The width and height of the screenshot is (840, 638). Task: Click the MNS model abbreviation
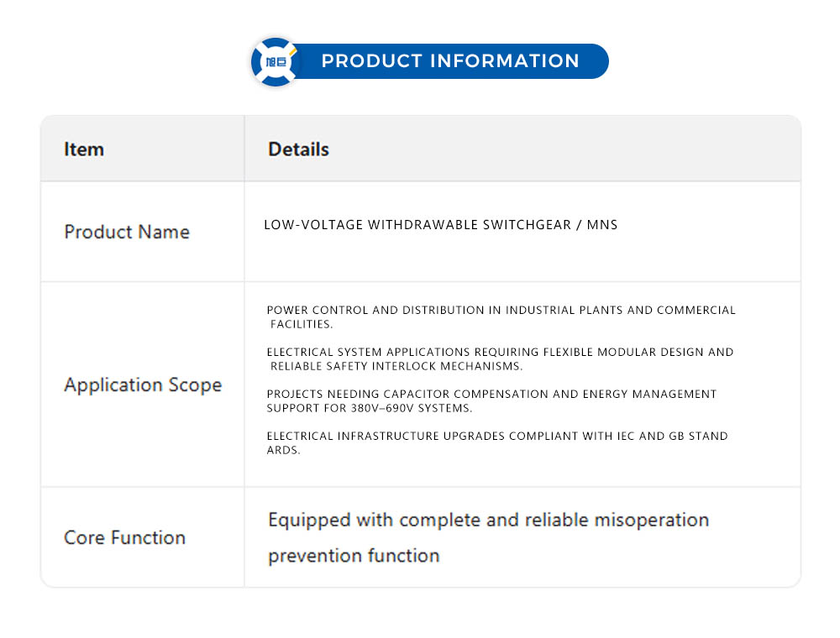tap(602, 225)
